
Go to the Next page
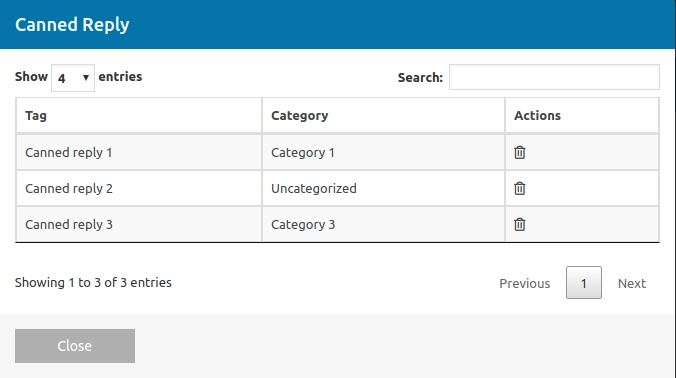pos(632,283)
